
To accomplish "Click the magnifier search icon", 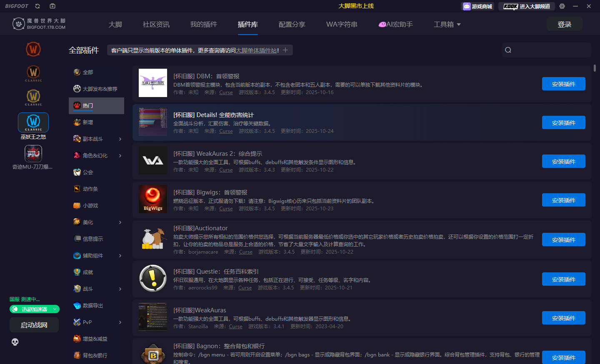I will tap(508, 50).
